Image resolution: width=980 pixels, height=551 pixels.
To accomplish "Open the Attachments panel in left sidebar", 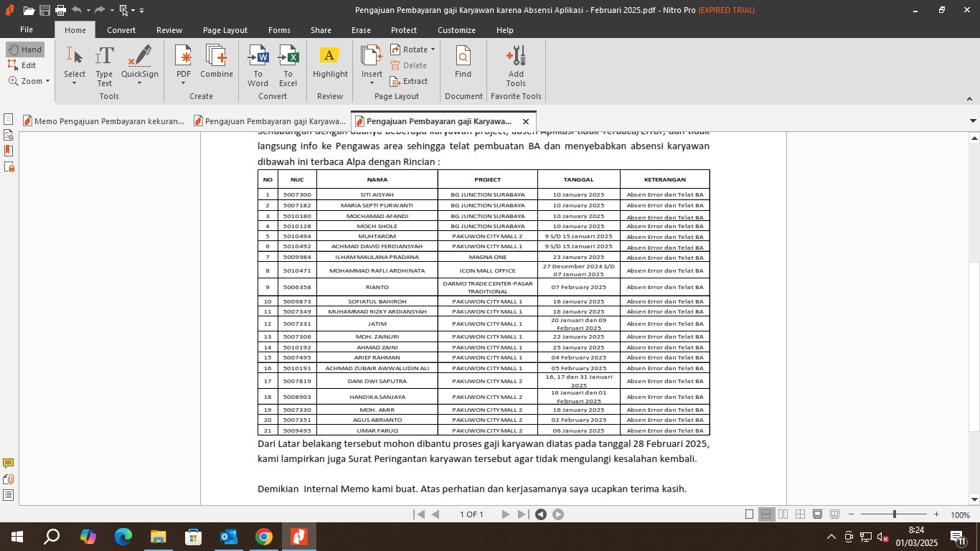I will (x=9, y=479).
